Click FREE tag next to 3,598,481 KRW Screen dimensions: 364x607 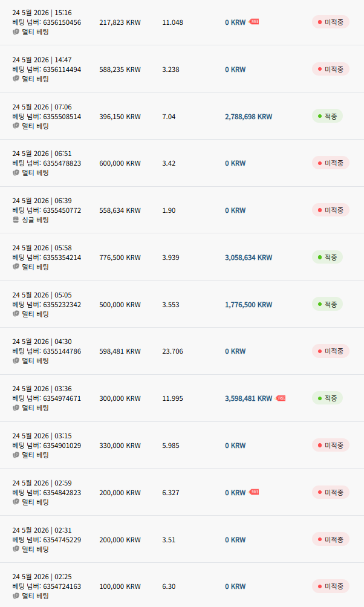[x=281, y=398]
